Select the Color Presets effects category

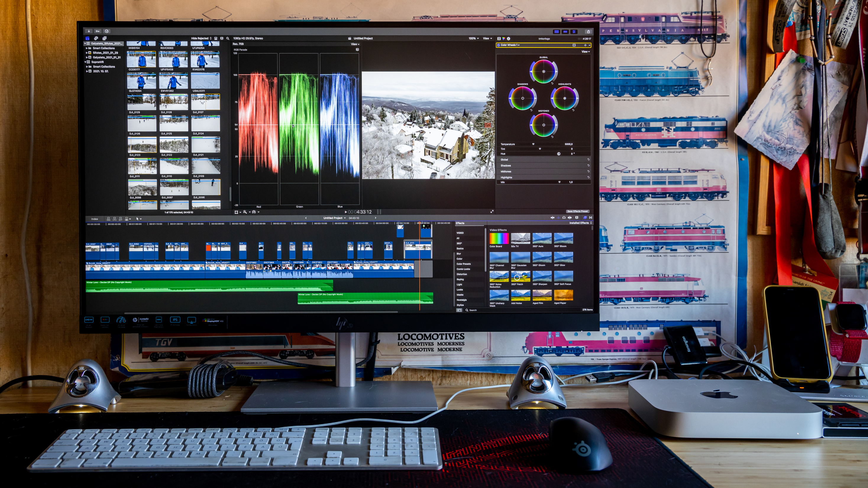pos(463,264)
